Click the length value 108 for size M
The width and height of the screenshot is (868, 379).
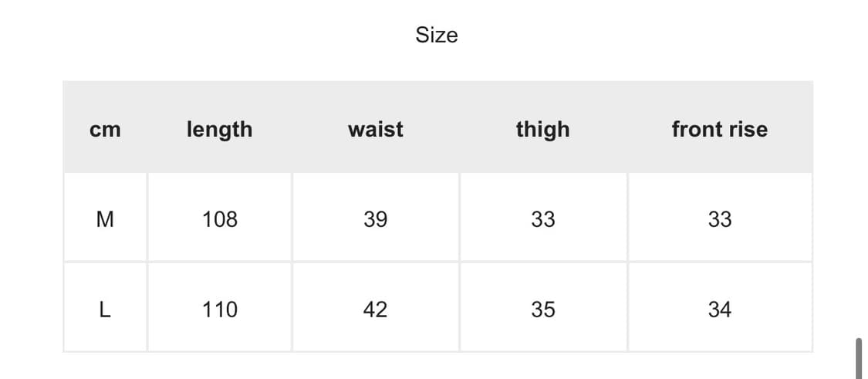pyautogui.click(x=220, y=220)
